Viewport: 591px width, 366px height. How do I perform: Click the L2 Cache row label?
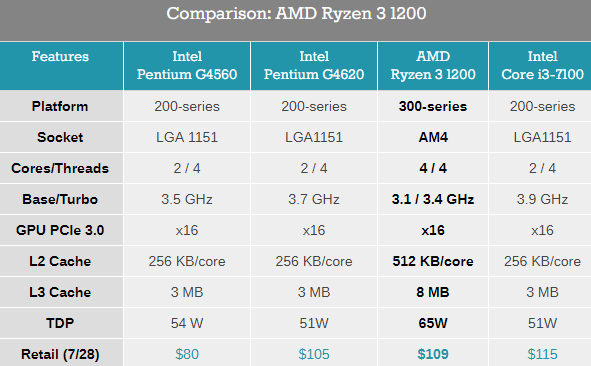coord(60,261)
